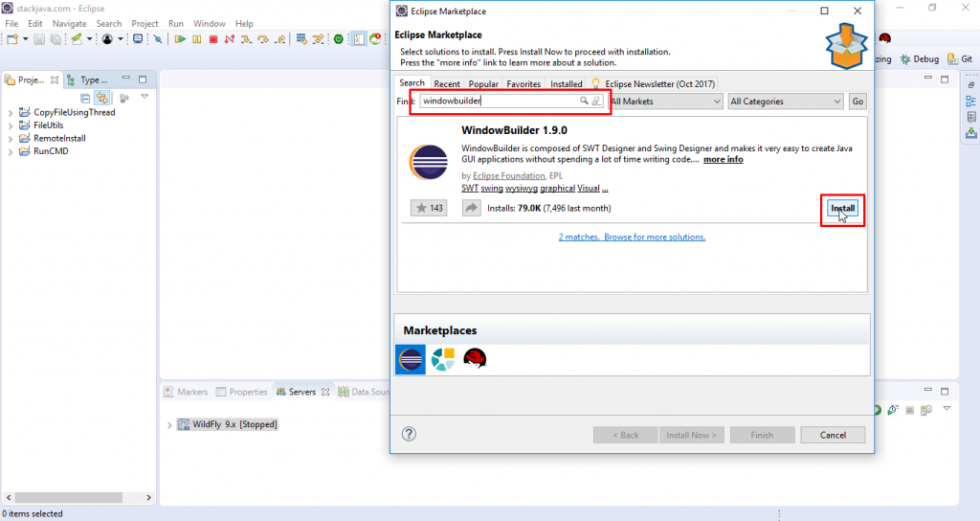This screenshot has width=980, height=521.
Task: Open the Project menu
Action: coord(145,24)
